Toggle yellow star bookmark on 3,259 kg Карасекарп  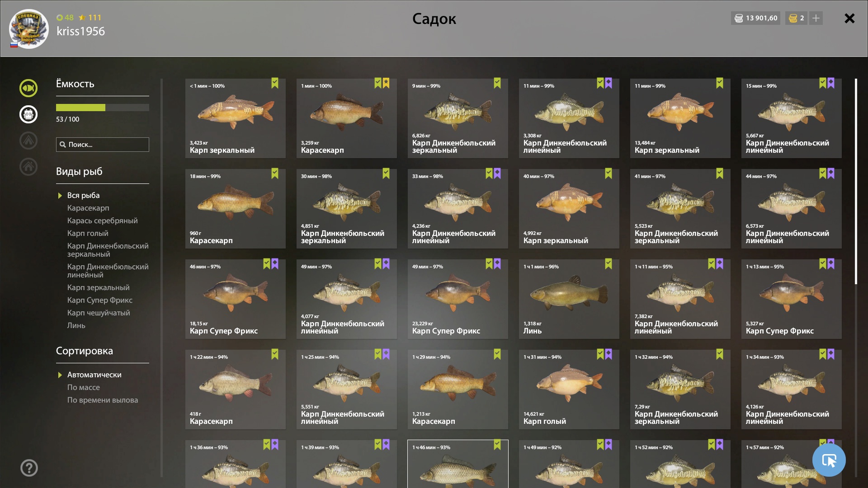pos(386,83)
